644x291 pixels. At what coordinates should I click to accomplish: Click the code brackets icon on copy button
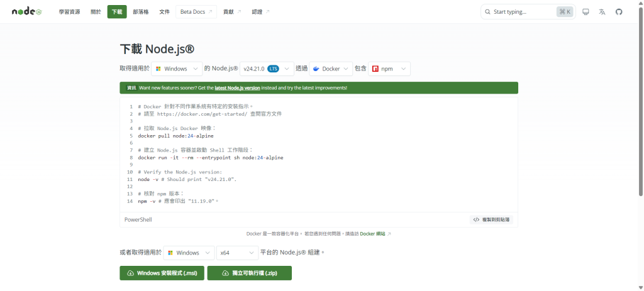click(x=476, y=219)
